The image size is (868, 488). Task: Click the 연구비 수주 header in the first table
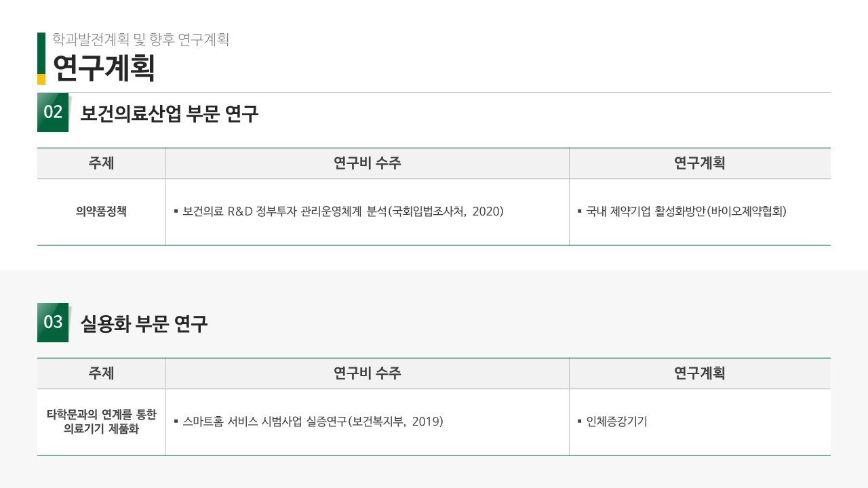coord(368,163)
